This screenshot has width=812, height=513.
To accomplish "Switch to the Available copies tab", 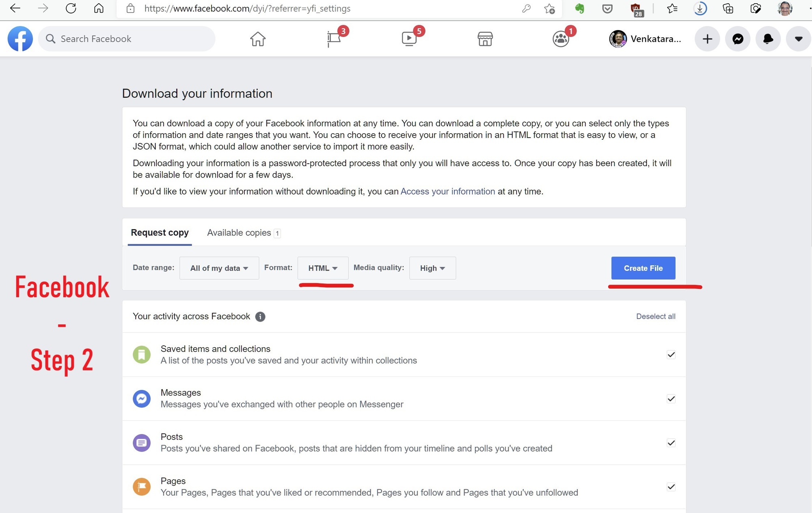I will pyautogui.click(x=239, y=232).
